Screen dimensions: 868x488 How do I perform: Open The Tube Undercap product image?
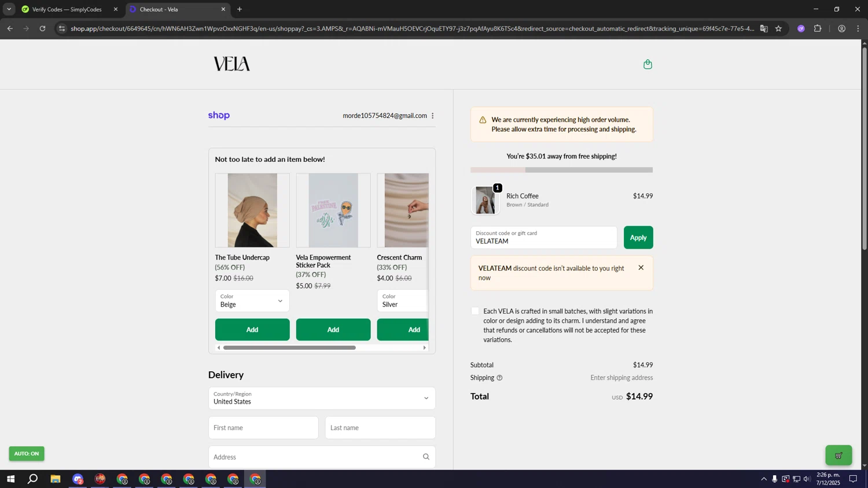[x=252, y=210]
